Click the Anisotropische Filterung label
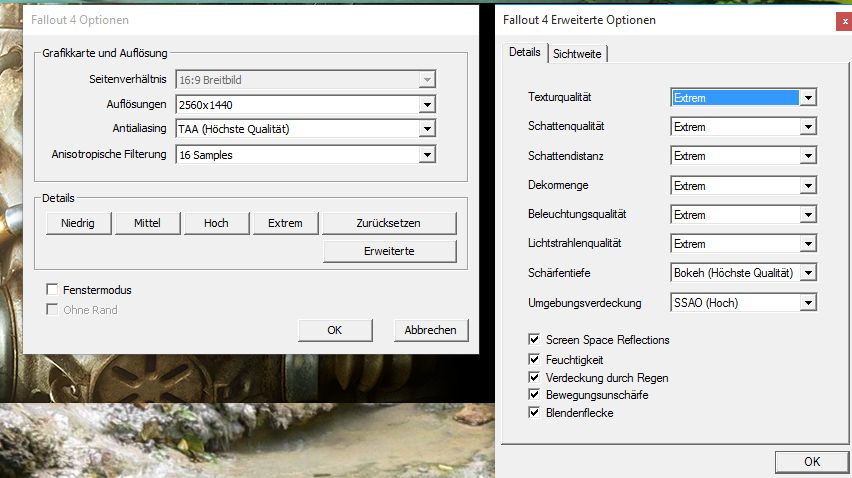The width and height of the screenshot is (852, 478). (x=109, y=154)
